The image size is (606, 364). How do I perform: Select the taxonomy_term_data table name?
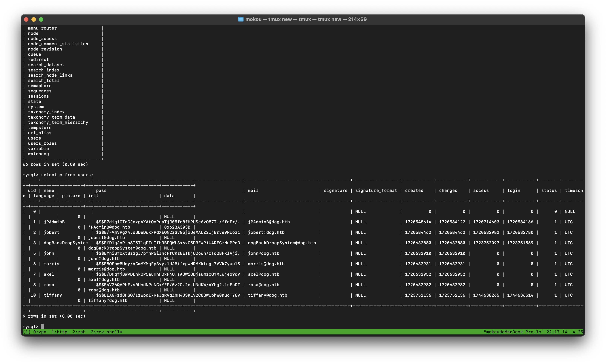[x=52, y=117]
